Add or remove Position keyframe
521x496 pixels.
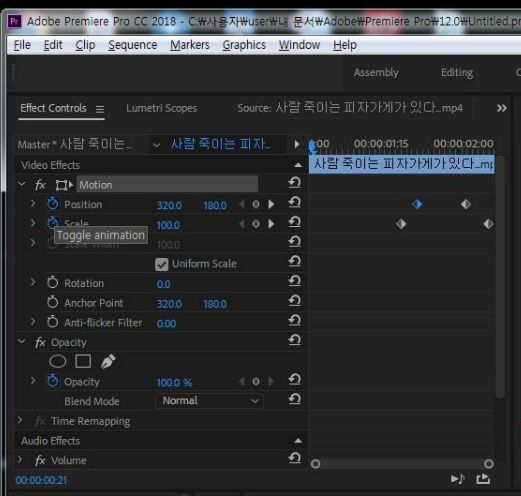(x=256, y=204)
